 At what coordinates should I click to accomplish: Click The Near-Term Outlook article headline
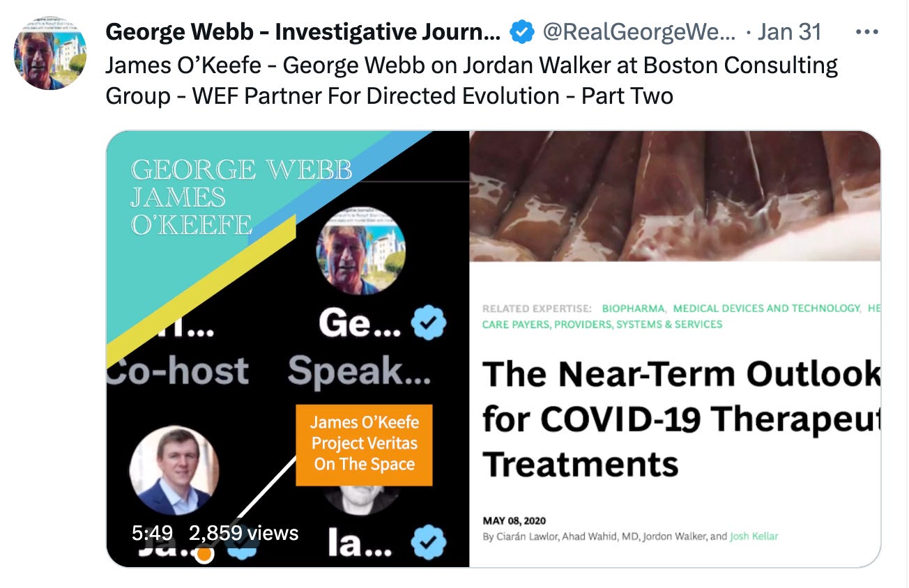click(681, 419)
